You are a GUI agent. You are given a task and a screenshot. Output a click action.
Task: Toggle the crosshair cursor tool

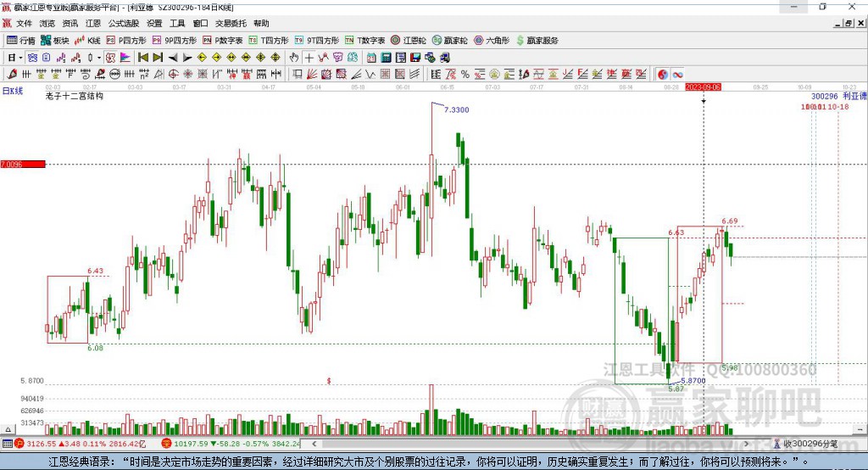point(309,58)
